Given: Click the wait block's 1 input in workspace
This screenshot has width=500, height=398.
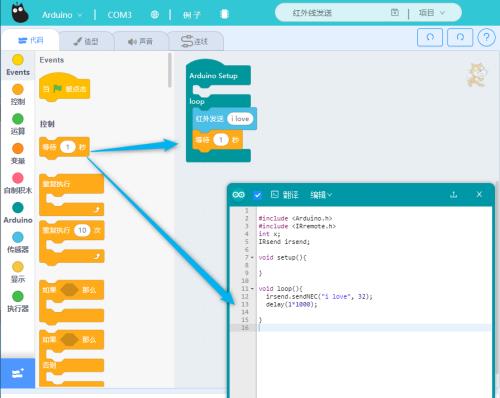Looking at the screenshot, I should tap(221, 140).
